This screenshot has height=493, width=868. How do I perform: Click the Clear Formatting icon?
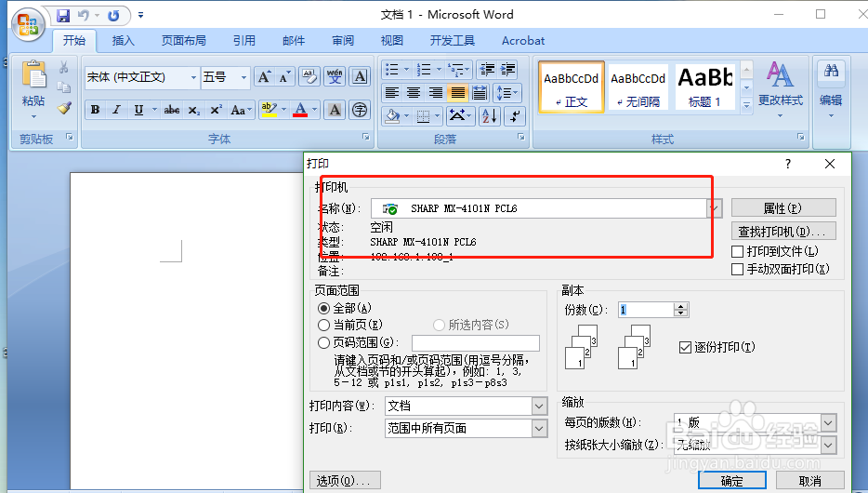tap(309, 76)
